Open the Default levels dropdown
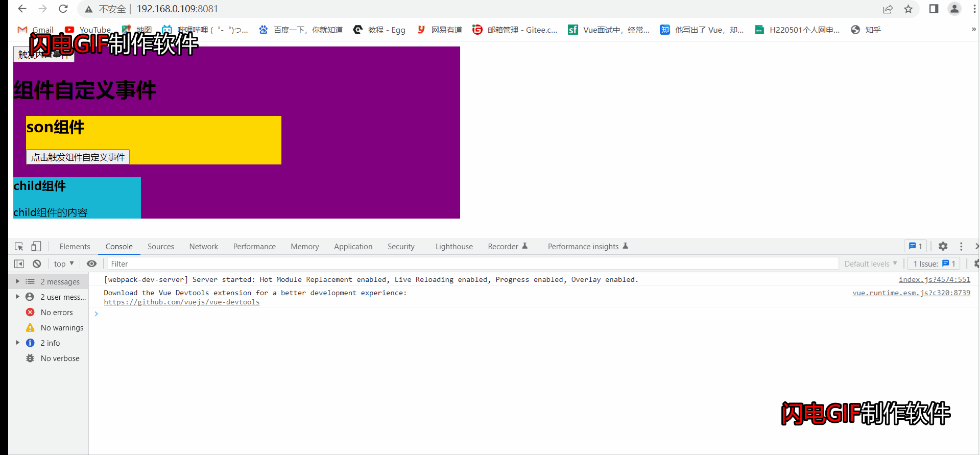The width and height of the screenshot is (980, 455). (x=871, y=264)
